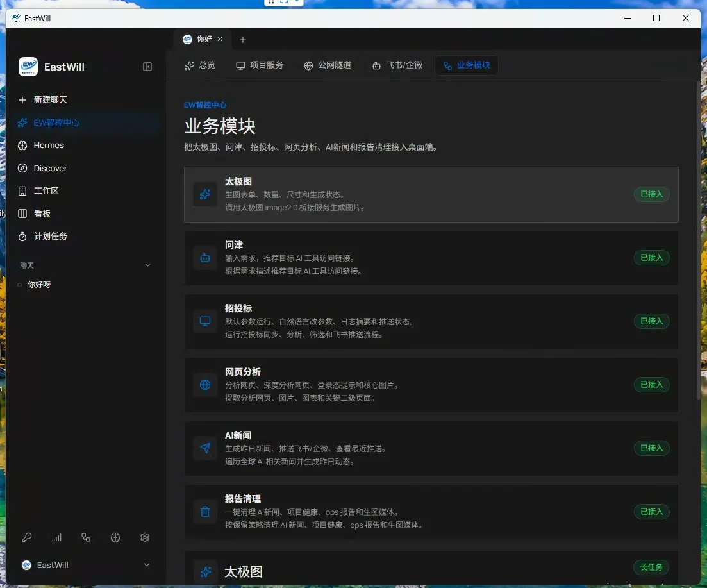Image resolution: width=707 pixels, height=588 pixels.
Task: Select the 飞书/企微 tab
Action: pyautogui.click(x=397, y=65)
